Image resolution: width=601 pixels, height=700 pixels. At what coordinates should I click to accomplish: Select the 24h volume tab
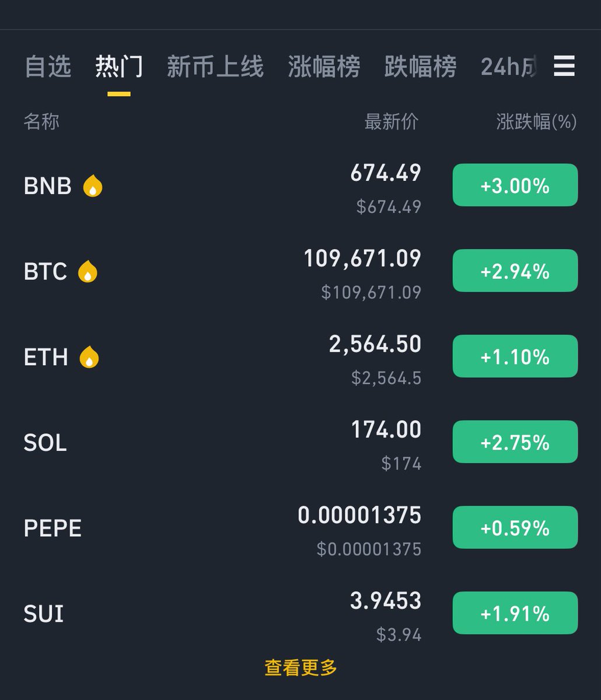pos(508,66)
